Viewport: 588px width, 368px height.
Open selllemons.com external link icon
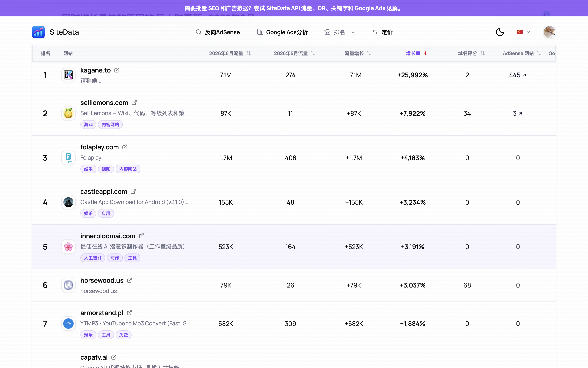(x=134, y=103)
